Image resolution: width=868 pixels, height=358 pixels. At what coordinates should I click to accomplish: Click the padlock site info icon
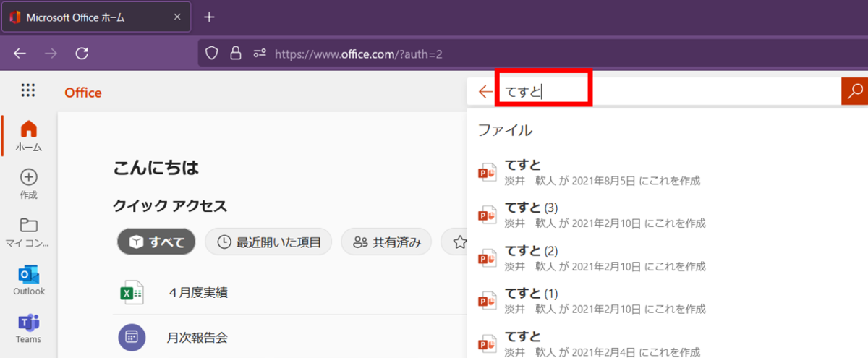pyautogui.click(x=234, y=53)
